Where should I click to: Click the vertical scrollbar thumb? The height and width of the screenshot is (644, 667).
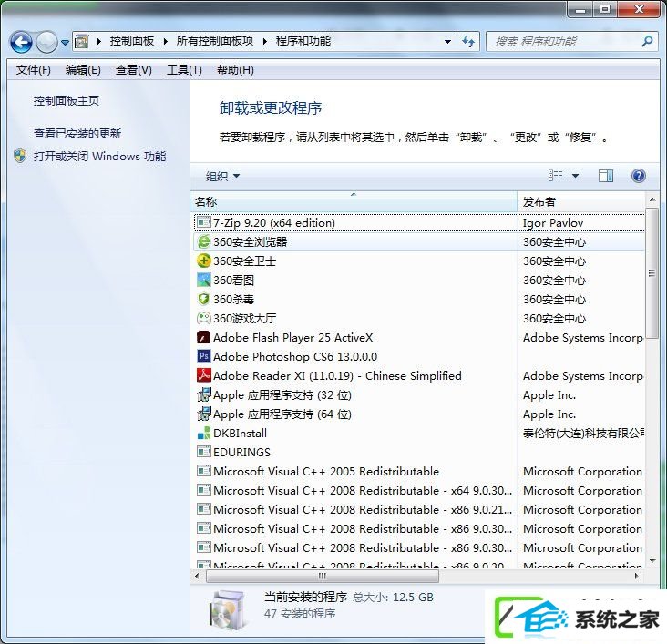[x=652, y=272]
